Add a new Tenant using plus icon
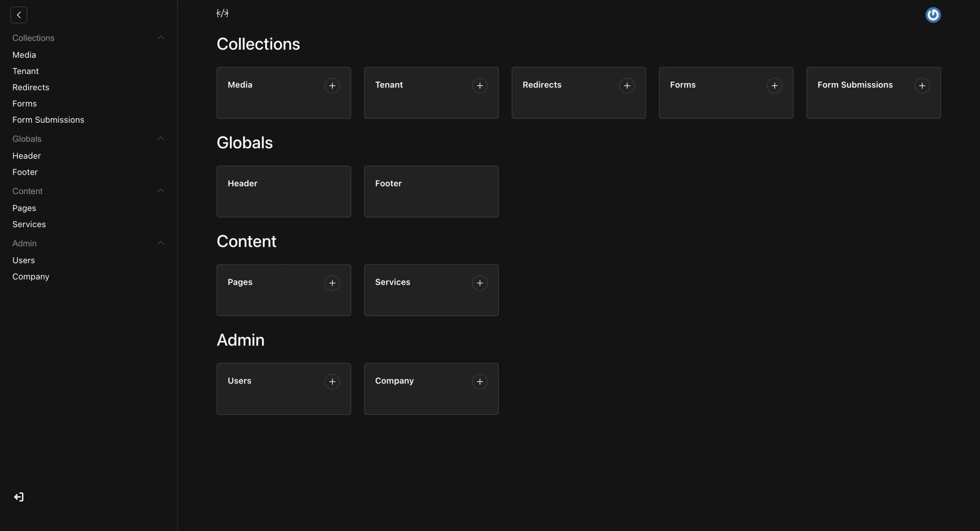 tap(480, 85)
